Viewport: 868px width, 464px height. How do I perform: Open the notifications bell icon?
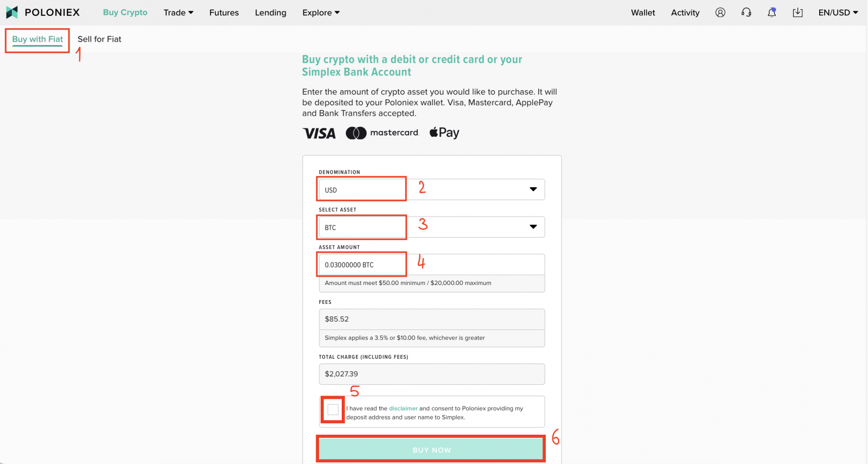pyautogui.click(x=772, y=12)
